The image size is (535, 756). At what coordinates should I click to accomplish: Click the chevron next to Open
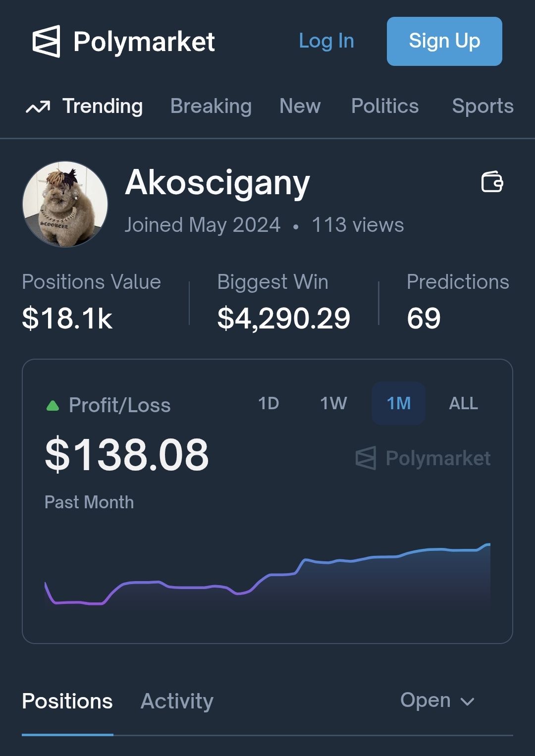(x=467, y=702)
